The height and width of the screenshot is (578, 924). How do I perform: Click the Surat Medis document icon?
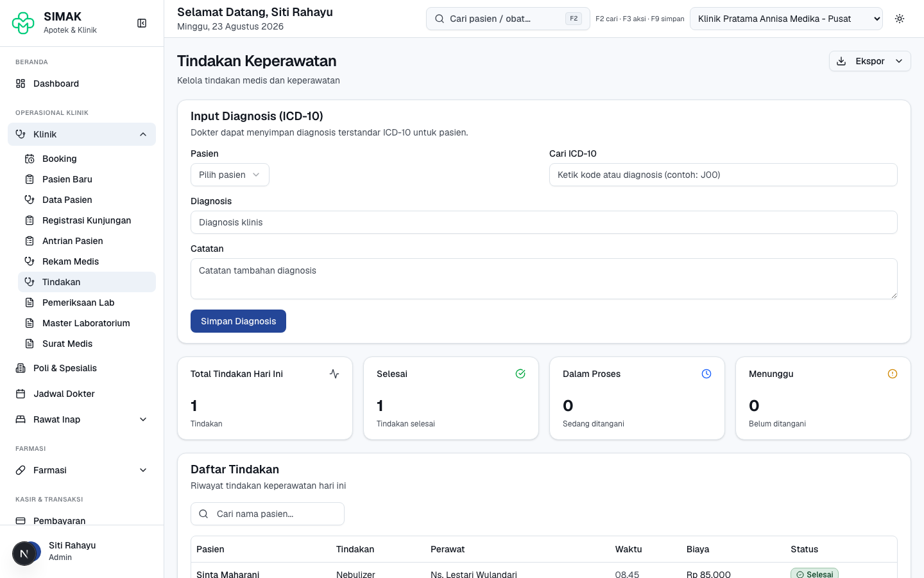(30, 344)
